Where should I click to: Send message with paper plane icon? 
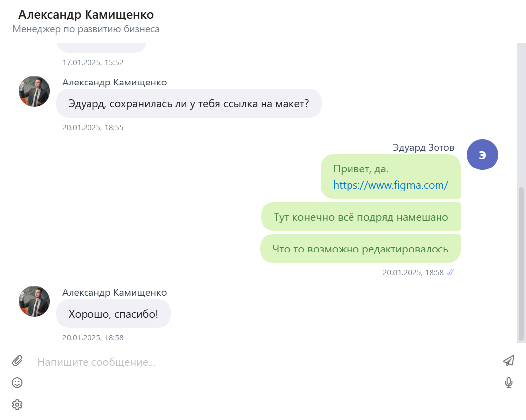point(509,361)
